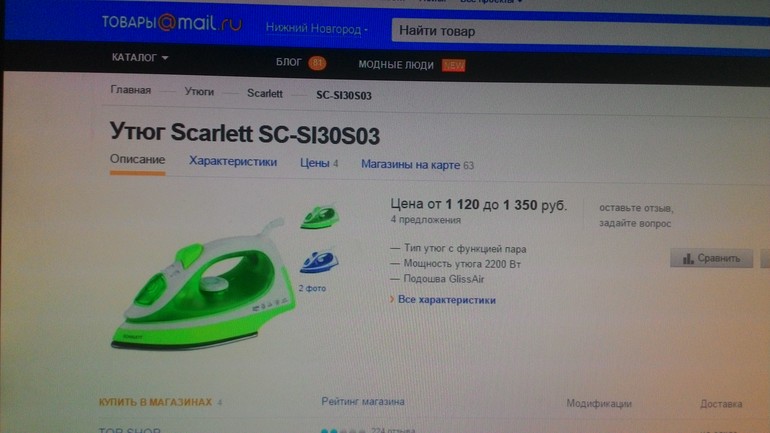Click the Сравнить button
Image resolution: width=770 pixels, height=433 pixels.
coord(712,258)
